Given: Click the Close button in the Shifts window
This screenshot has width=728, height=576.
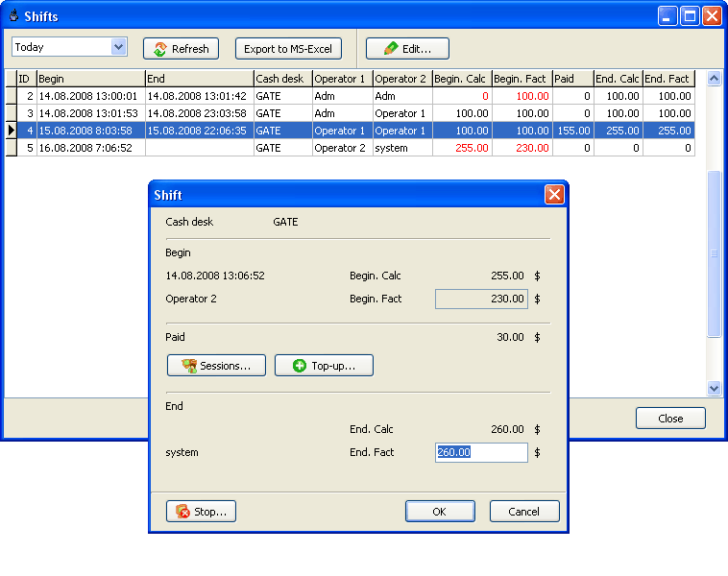Looking at the screenshot, I should [x=670, y=419].
